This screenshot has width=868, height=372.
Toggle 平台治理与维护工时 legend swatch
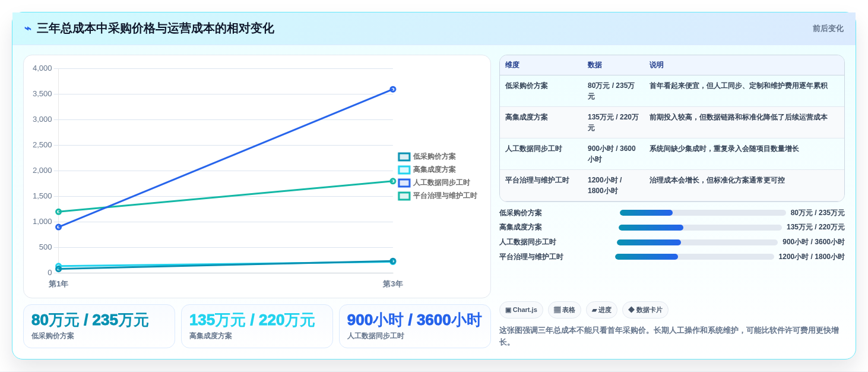tap(404, 196)
